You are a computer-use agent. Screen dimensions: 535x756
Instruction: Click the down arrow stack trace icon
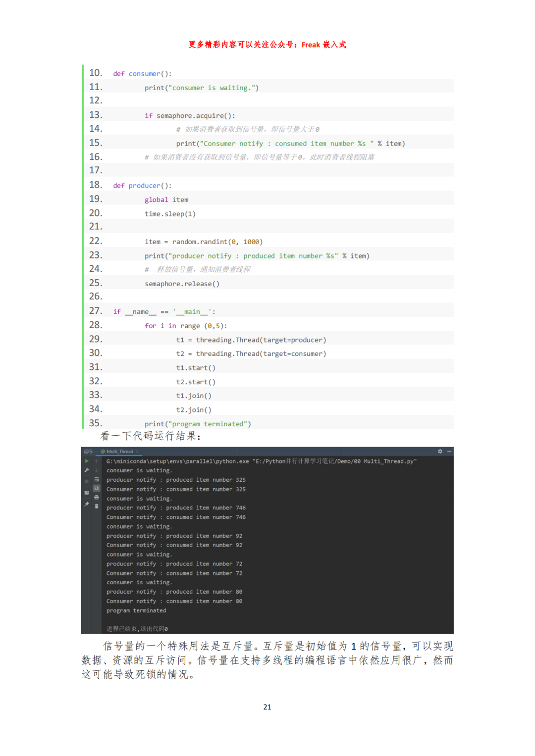(97, 470)
